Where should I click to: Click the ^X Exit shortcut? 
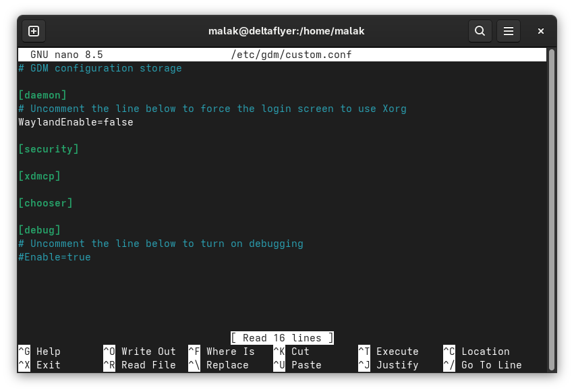(40, 365)
